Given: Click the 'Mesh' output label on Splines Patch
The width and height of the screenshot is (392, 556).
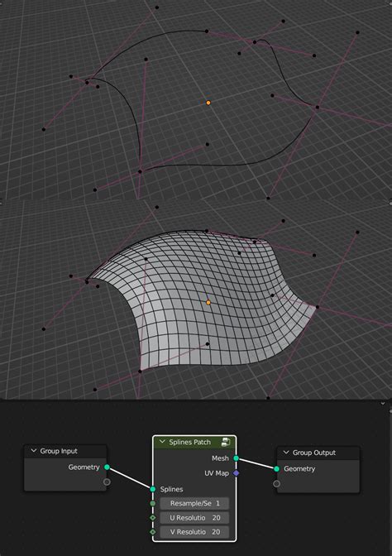Looking at the screenshot, I should pyautogui.click(x=220, y=458).
